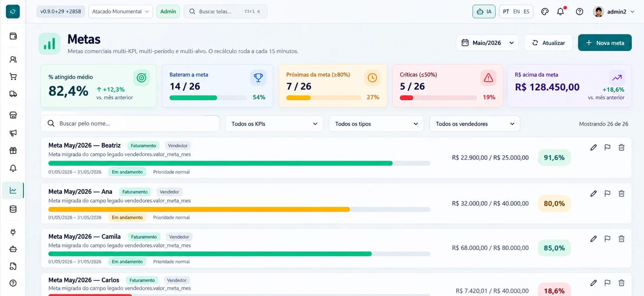This screenshot has width=644, height=296.
Task: Open the alerts bell item in the sidebar
Action: click(13, 168)
